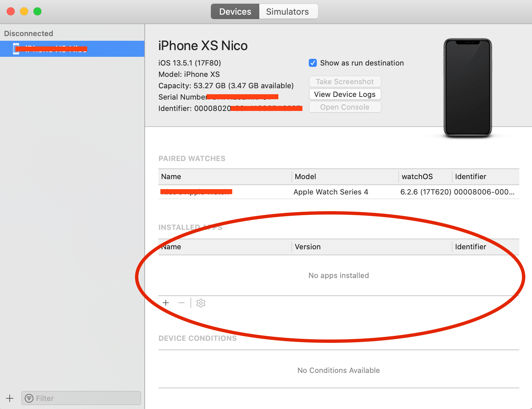
Task: Click the Open Console button
Action: [x=345, y=107]
